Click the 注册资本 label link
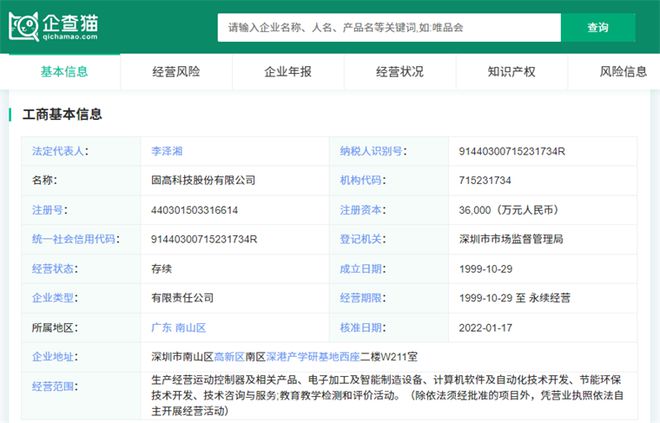This screenshot has width=660, height=423. pos(360,210)
